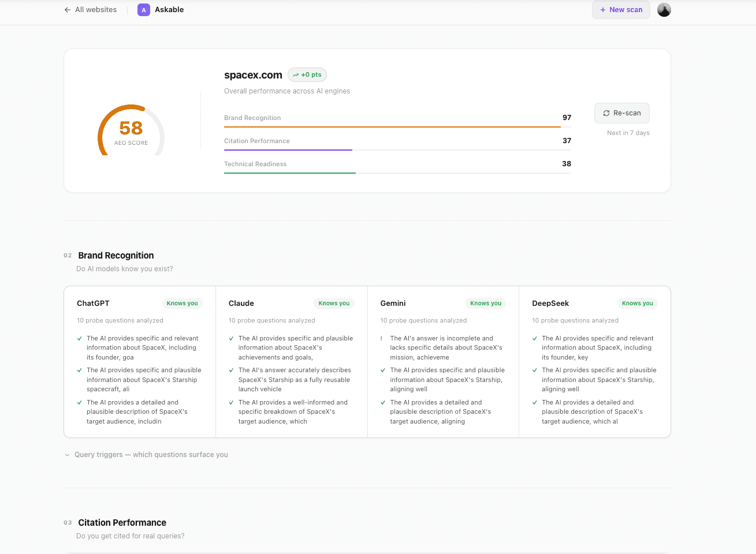Click DeepSeek's Knows you badge

[638, 304]
